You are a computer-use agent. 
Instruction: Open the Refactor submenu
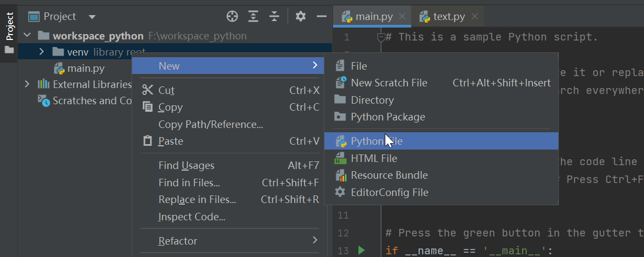click(x=178, y=241)
